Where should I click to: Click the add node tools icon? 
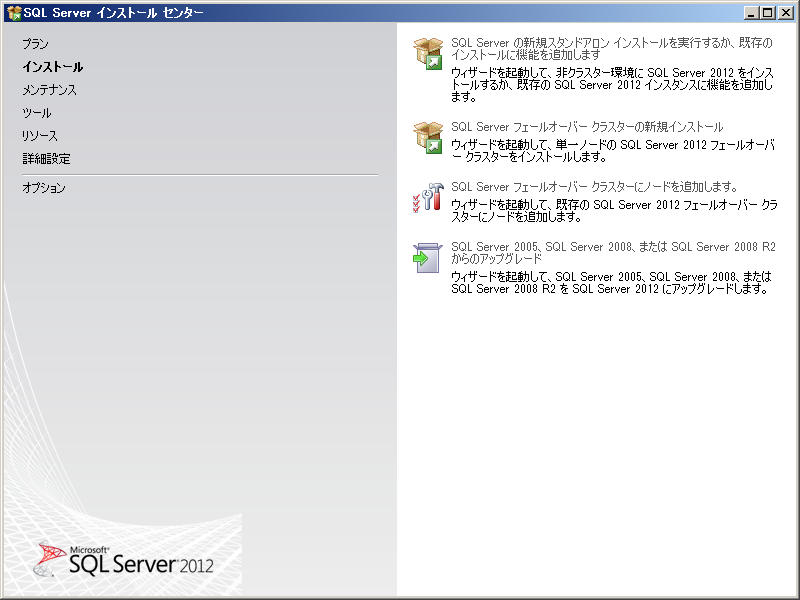pyautogui.click(x=428, y=197)
